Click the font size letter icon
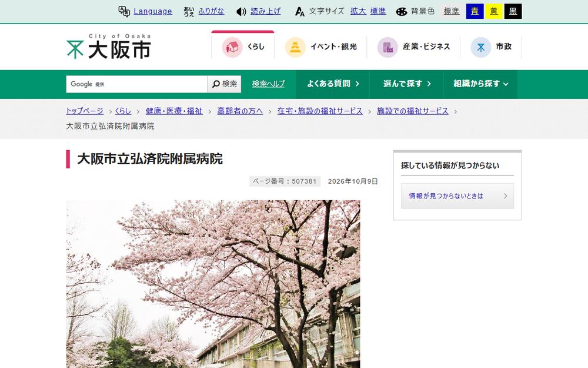The width and height of the screenshot is (588, 368). point(300,12)
